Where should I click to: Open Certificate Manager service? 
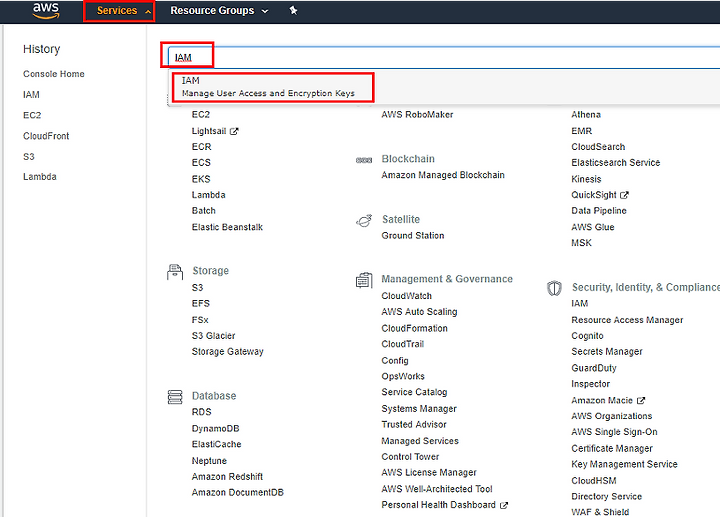pos(612,449)
